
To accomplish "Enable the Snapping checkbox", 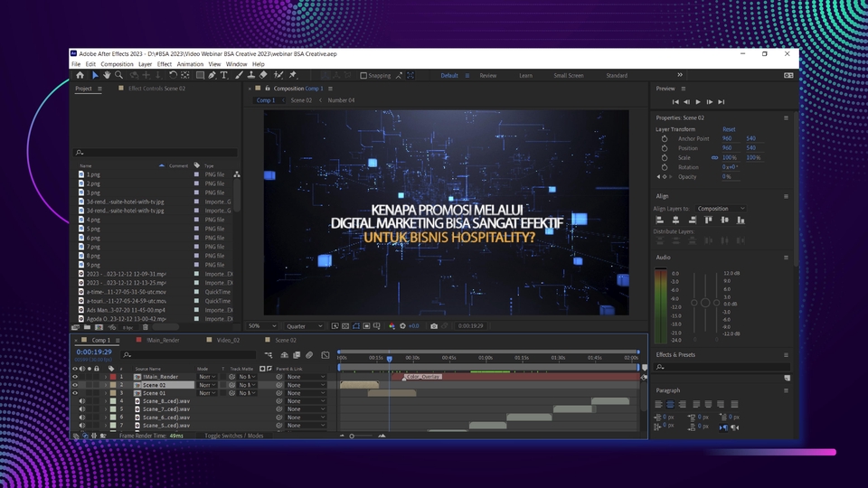I will click(x=363, y=76).
